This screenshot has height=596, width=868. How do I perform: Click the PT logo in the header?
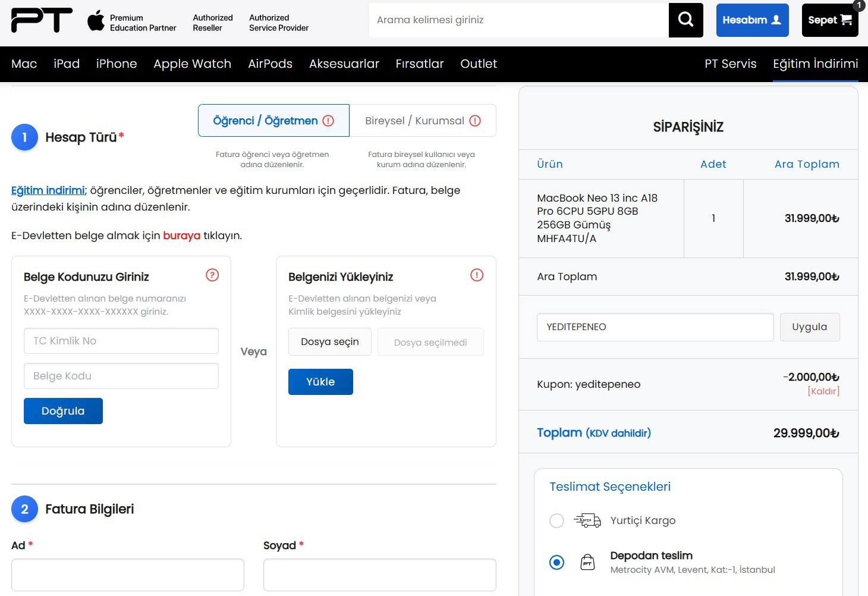coord(42,20)
